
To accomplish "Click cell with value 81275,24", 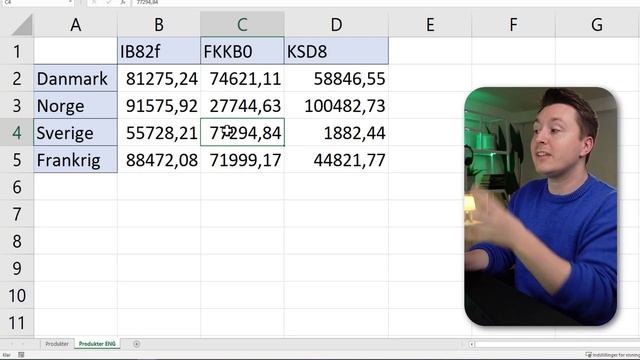I will pos(159,78).
